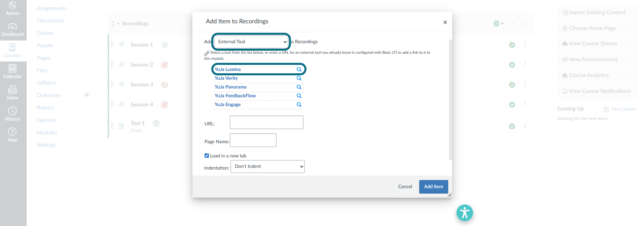
Task: Open Help in global navigation
Action: point(12,135)
